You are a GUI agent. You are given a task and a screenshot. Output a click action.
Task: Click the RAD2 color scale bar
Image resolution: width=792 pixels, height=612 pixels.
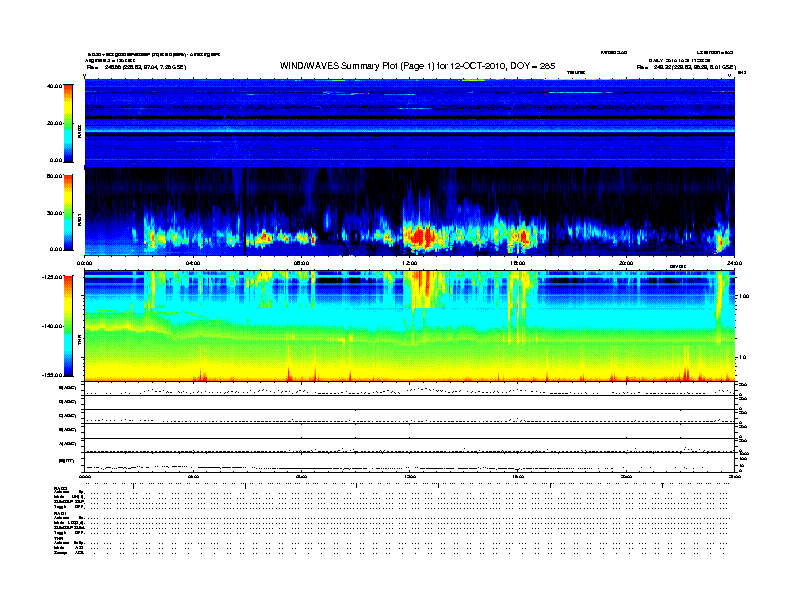68,123
